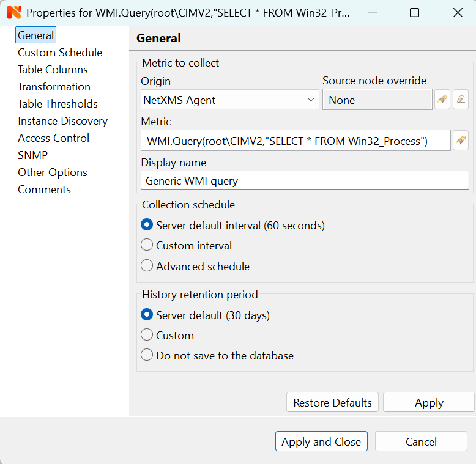Open the Comments page
The height and width of the screenshot is (464, 476).
click(x=44, y=190)
